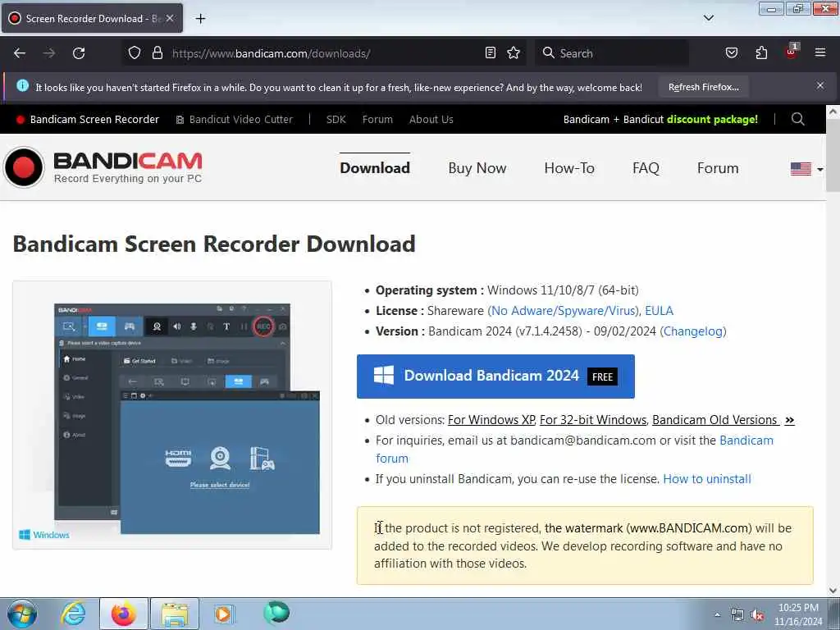Click the taskbar clock and date
This screenshot has height=630, width=840.
pyautogui.click(x=798, y=614)
